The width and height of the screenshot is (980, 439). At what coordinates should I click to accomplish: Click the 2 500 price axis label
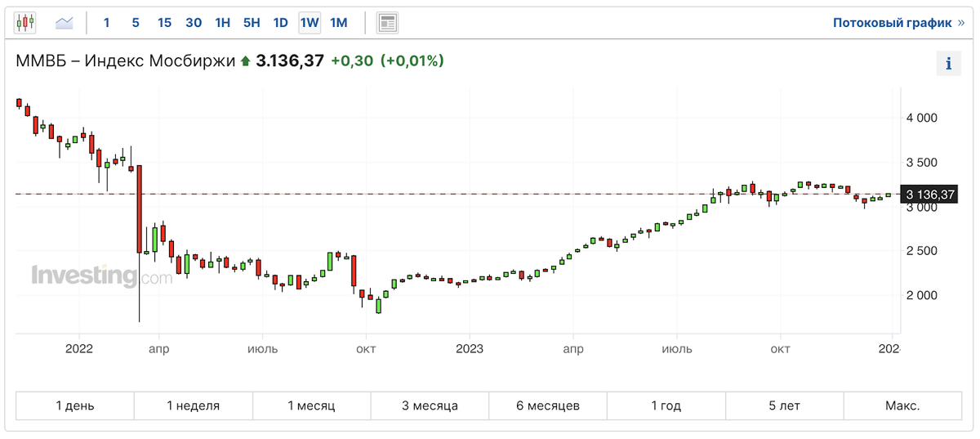pos(922,251)
